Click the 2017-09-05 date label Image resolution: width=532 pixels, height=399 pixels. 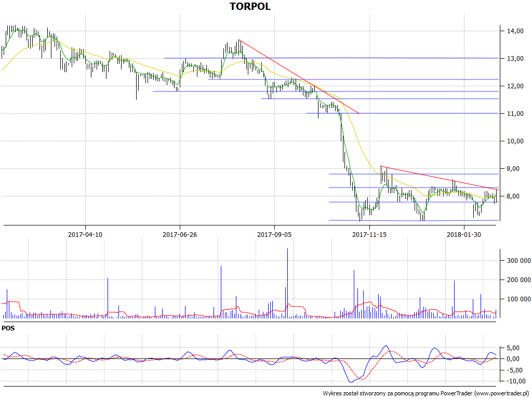coord(274,234)
